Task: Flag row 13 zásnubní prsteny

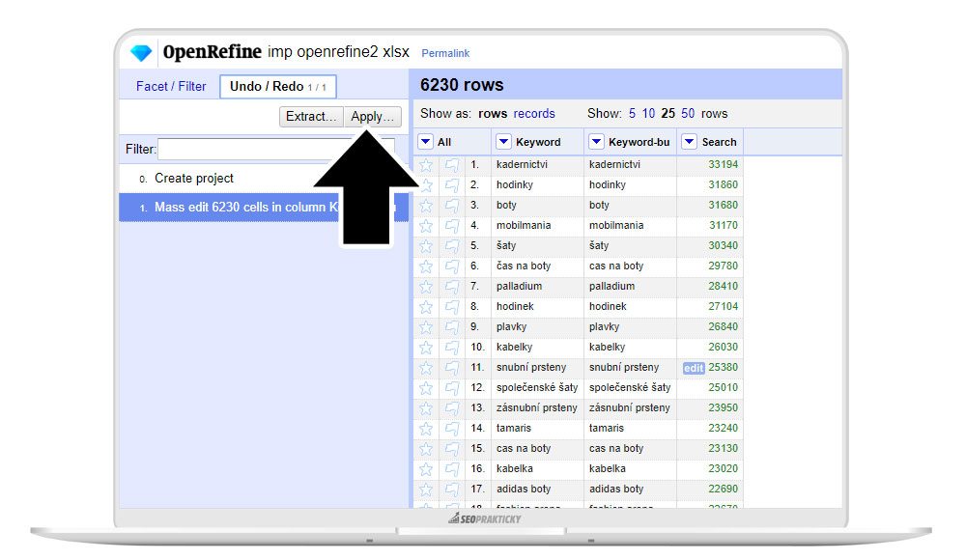Action: (451, 409)
